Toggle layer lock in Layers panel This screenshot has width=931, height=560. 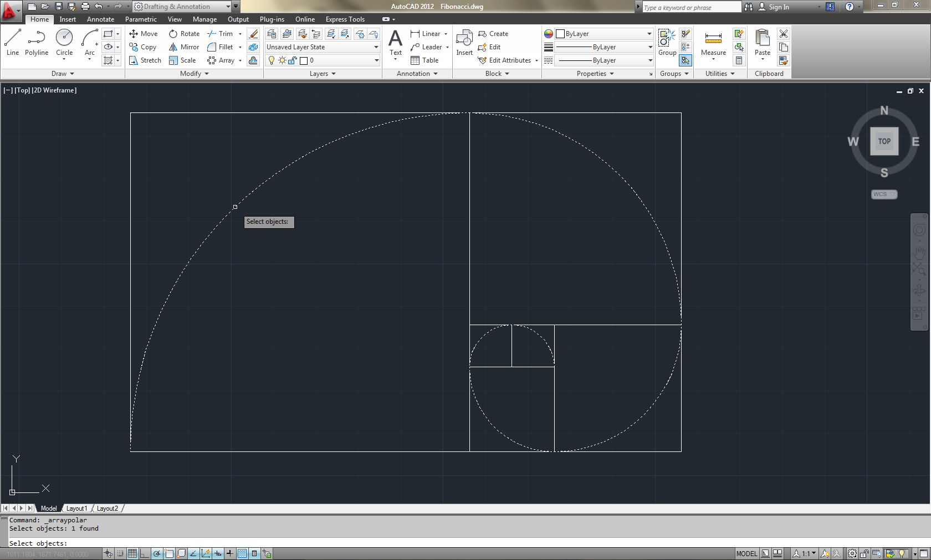(292, 60)
